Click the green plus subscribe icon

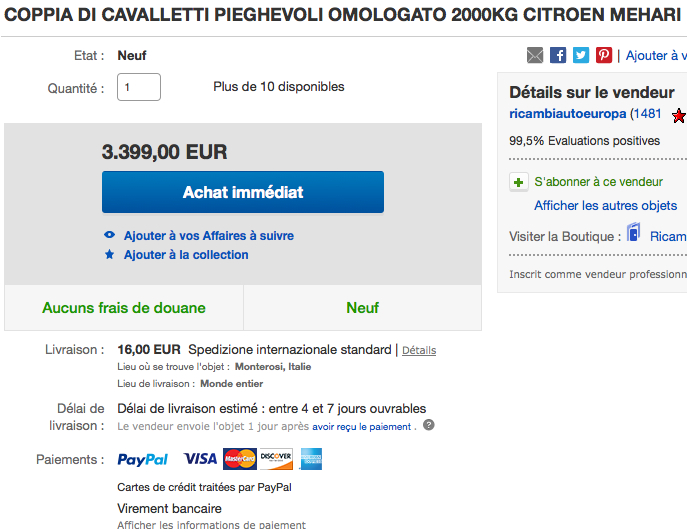click(x=518, y=182)
